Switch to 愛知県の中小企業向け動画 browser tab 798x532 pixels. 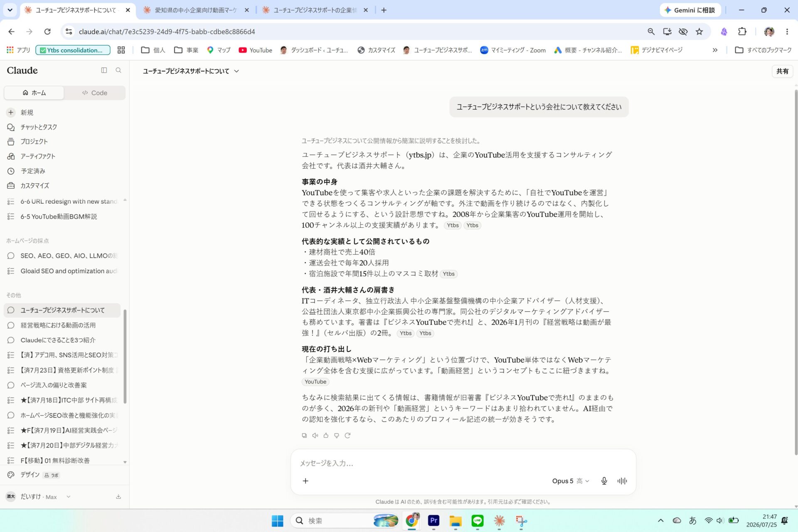tap(195, 10)
